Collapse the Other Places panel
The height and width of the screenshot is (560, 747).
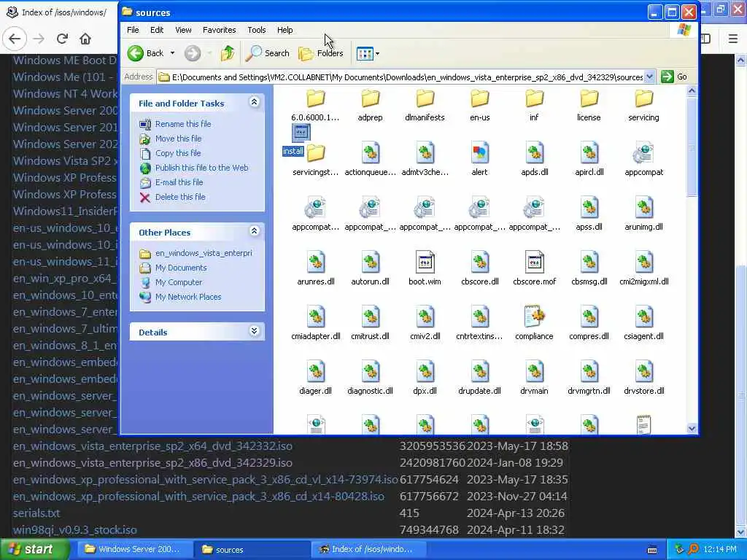pyautogui.click(x=255, y=231)
